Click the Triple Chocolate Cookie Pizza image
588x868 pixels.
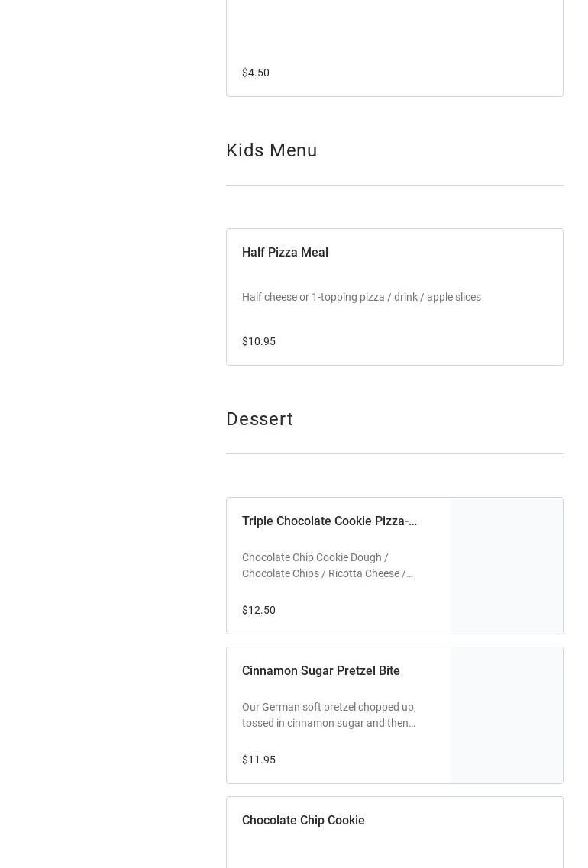tap(506, 566)
